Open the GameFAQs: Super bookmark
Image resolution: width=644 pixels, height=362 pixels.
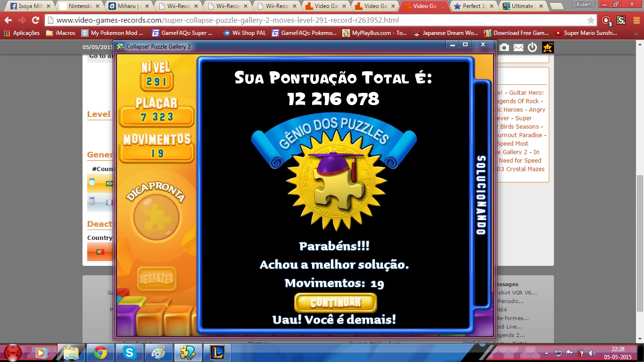[182, 33]
